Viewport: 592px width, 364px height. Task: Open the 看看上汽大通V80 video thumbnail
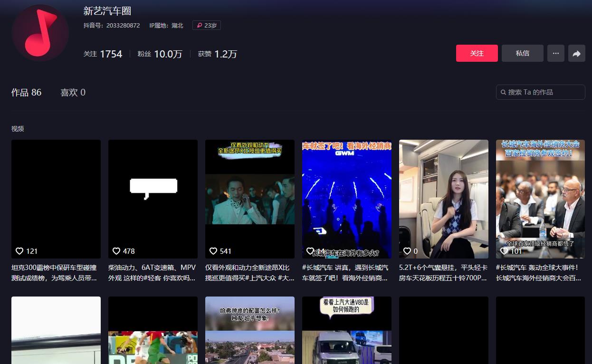[x=347, y=330]
